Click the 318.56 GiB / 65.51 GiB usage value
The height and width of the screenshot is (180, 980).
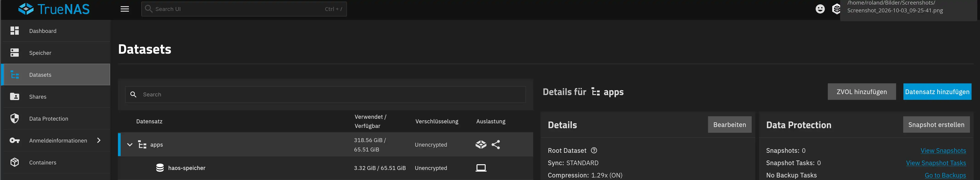coord(370,145)
